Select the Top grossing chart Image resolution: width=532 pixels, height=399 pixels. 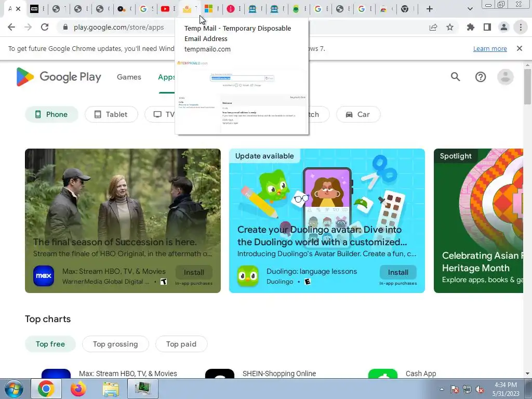115,344
